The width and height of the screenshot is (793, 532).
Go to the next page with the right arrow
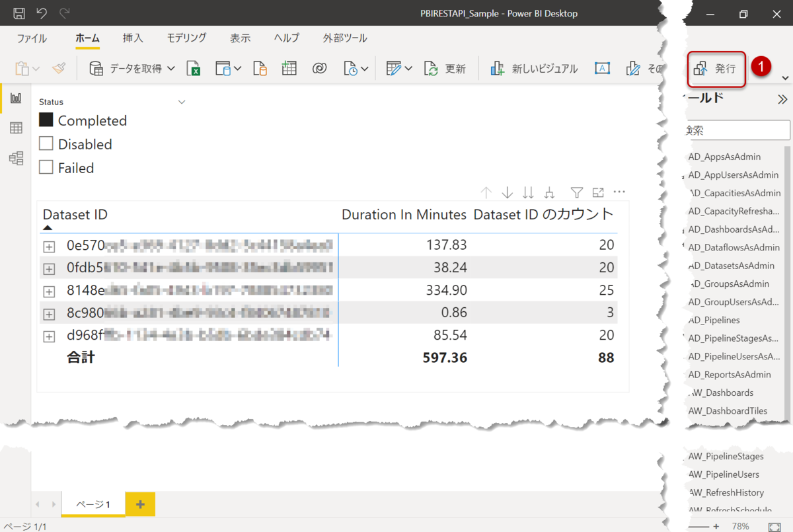tap(54, 504)
